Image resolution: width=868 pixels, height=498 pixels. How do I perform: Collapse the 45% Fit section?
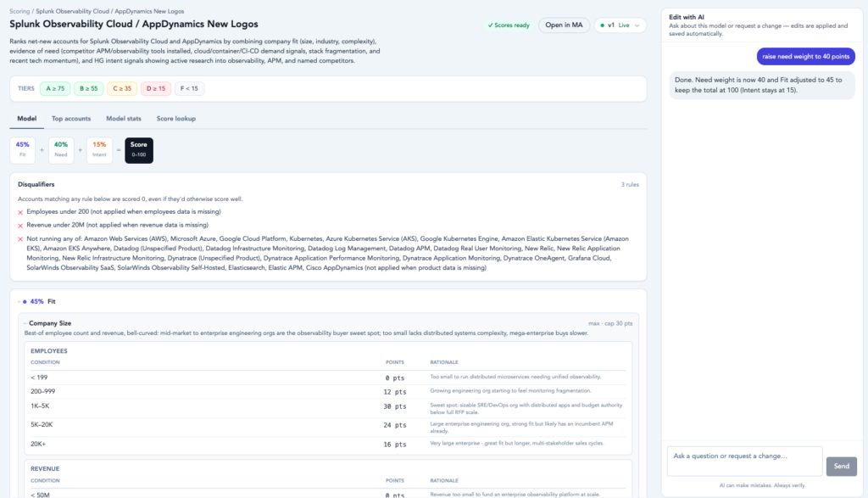19,302
